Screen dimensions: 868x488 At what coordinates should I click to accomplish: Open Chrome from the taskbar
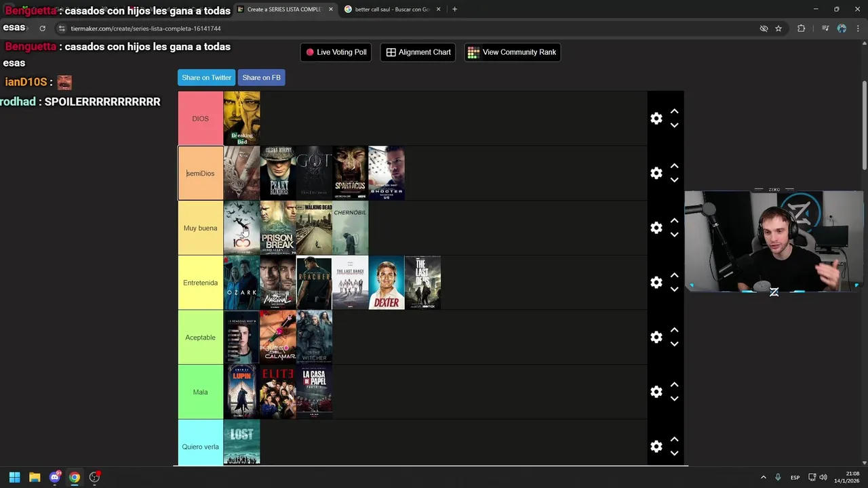tap(75, 477)
